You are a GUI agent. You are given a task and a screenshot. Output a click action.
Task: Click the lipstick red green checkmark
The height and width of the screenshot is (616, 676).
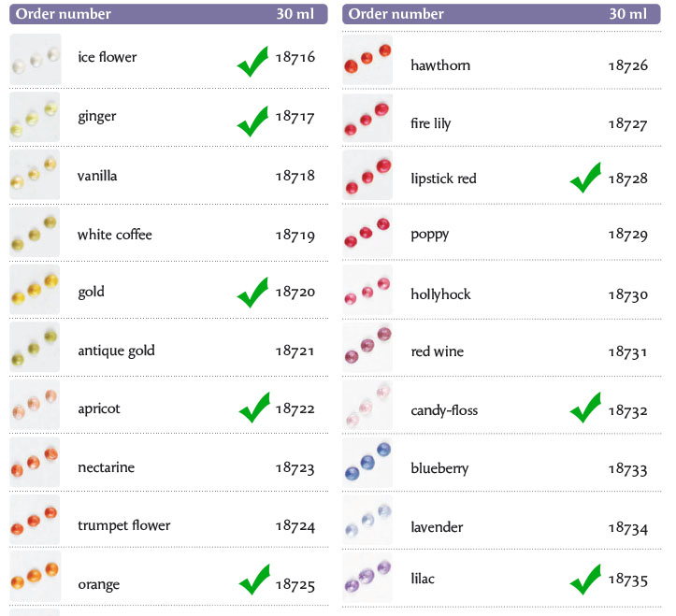(x=585, y=178)
